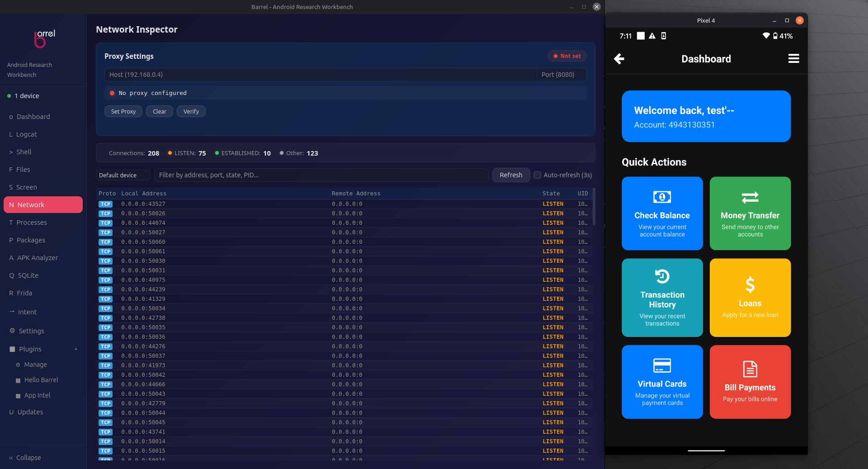
Task: Click the App Intel plugin icon
Action: click(18, 396)
